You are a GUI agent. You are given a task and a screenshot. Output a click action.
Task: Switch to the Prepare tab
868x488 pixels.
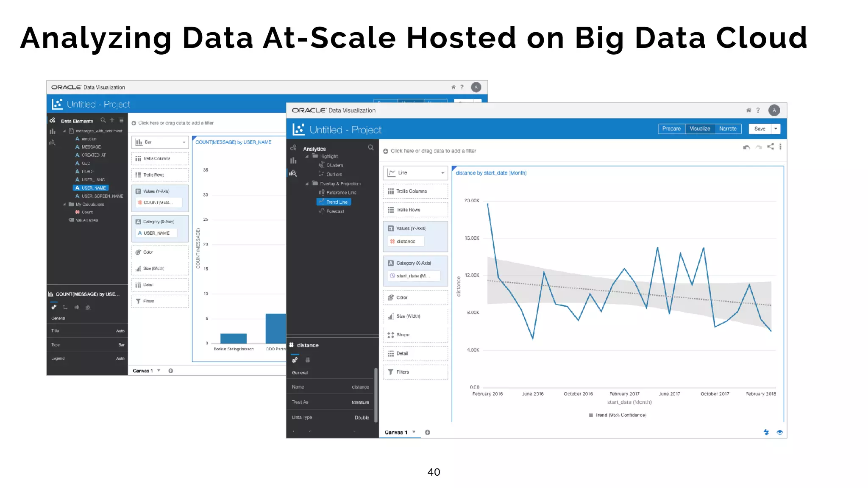(671, 129)
